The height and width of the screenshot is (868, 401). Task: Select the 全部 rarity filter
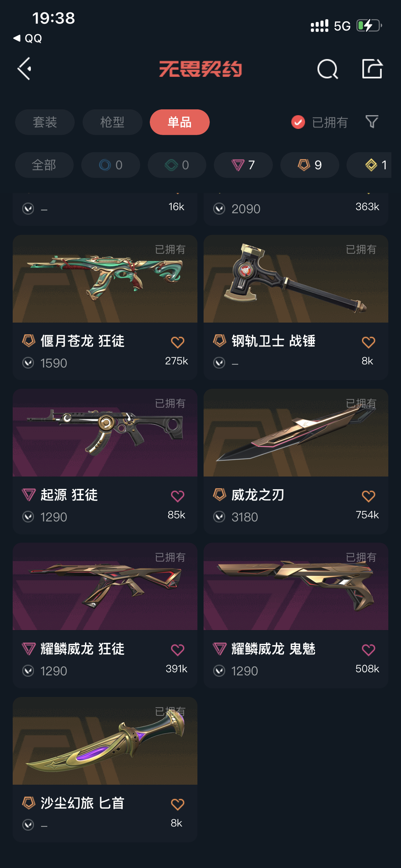click(x=44, y=165)
